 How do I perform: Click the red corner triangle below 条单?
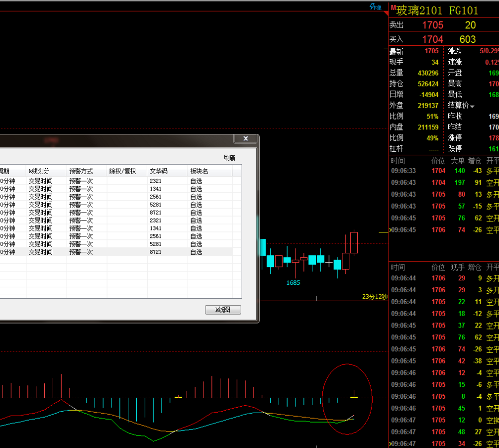click(385, 13)
